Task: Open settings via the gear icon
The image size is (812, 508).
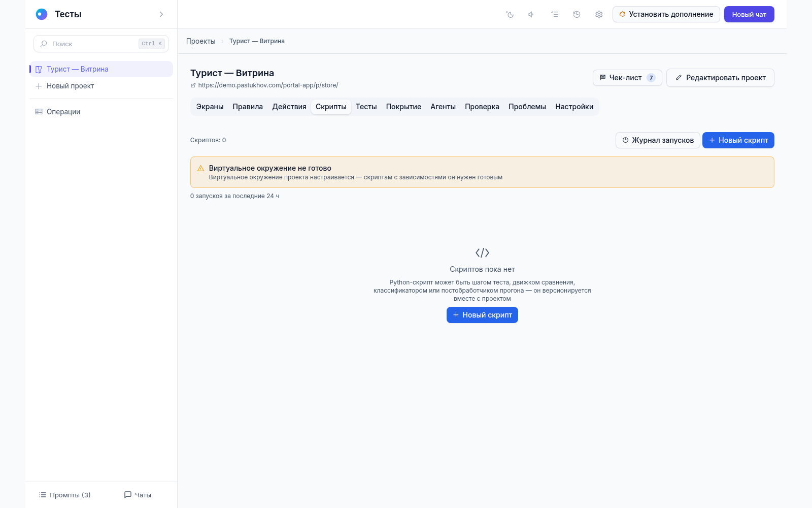Action: click(599, 14)
